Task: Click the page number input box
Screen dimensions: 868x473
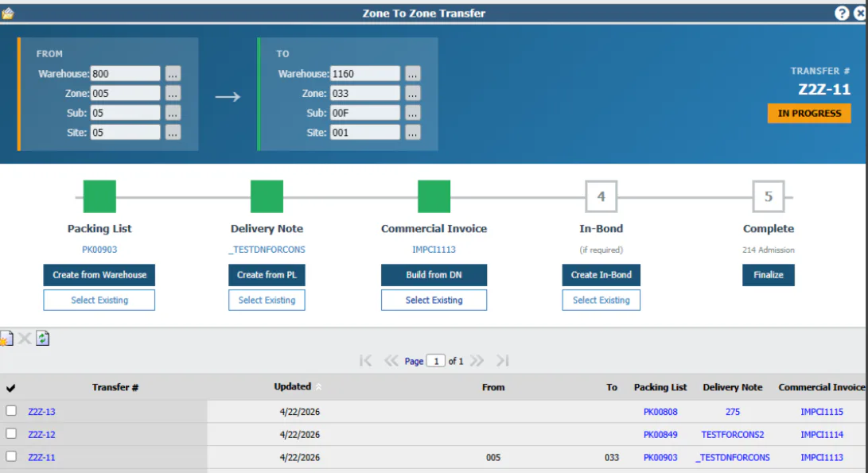Action: pos(436,361)
